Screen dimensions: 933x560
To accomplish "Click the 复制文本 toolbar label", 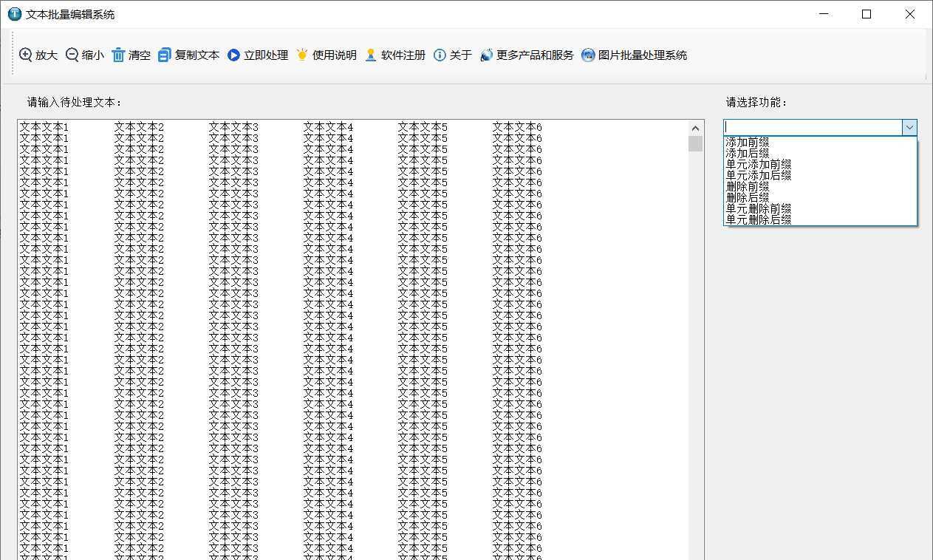I will tap(197, 55).
